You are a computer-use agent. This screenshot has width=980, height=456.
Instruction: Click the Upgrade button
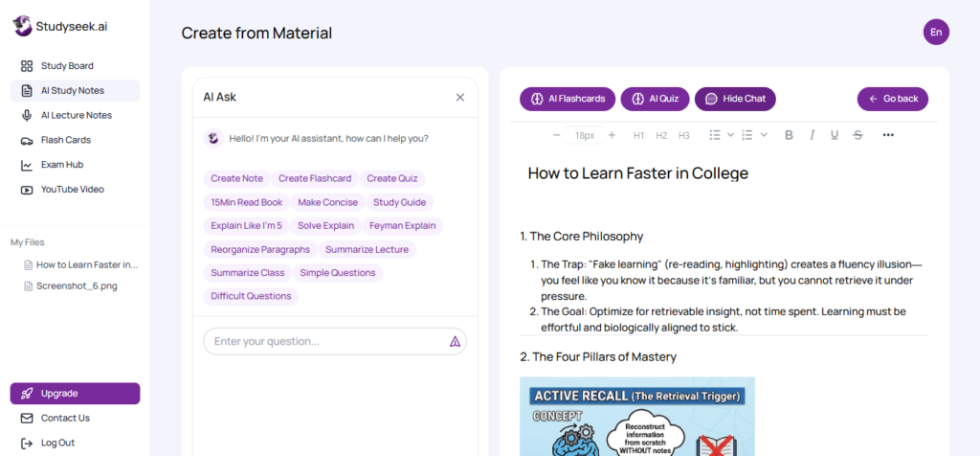point(75,394)
